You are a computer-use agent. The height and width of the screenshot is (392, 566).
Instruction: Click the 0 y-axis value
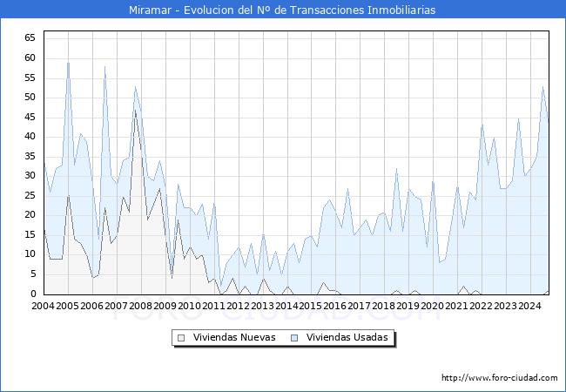pos(33,294)
